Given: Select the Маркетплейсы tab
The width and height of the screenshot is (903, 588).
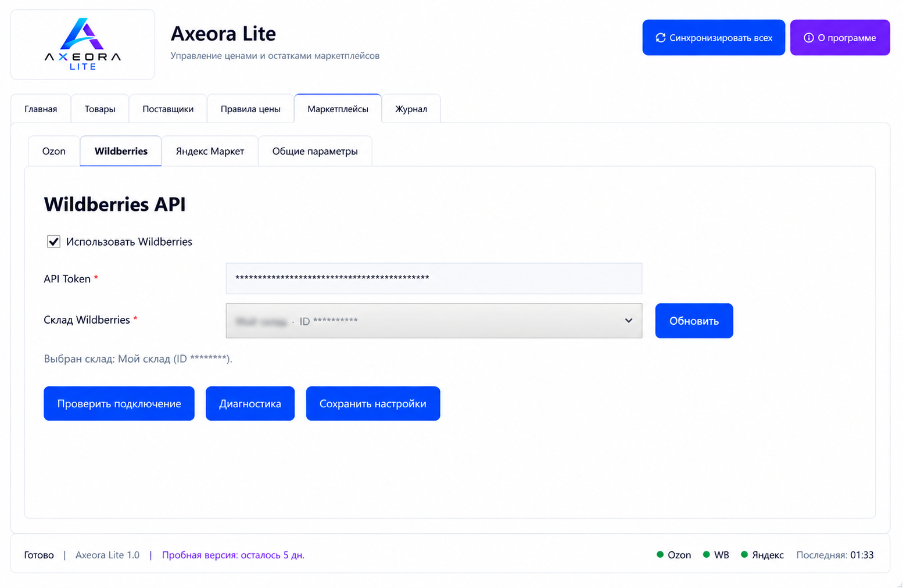Looking at the screenshot, I should click(338, 109).
